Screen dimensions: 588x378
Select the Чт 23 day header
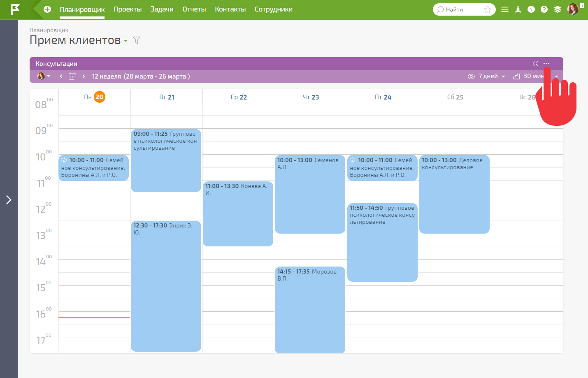click(x=311, y=97)
